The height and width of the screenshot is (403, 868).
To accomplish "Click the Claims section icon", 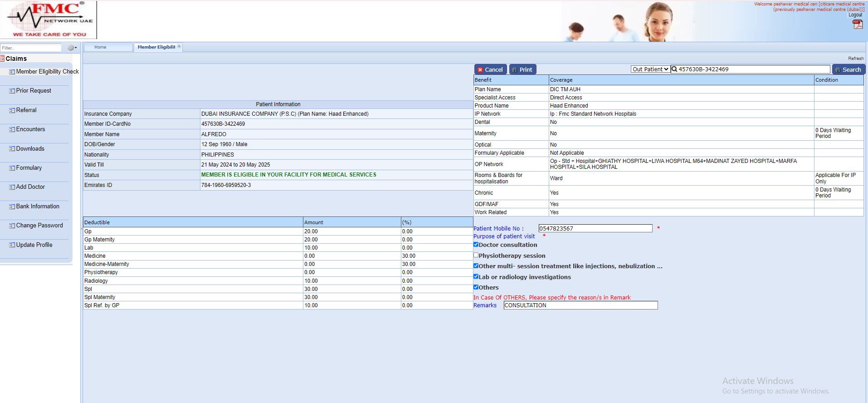I will (2, 59).
